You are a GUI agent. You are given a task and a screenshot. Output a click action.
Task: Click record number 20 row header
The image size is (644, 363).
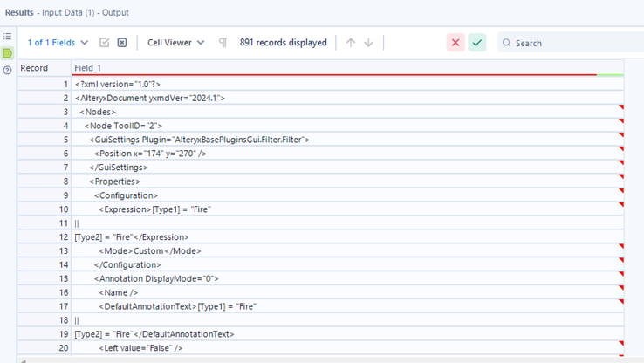[x=45, y=348]
